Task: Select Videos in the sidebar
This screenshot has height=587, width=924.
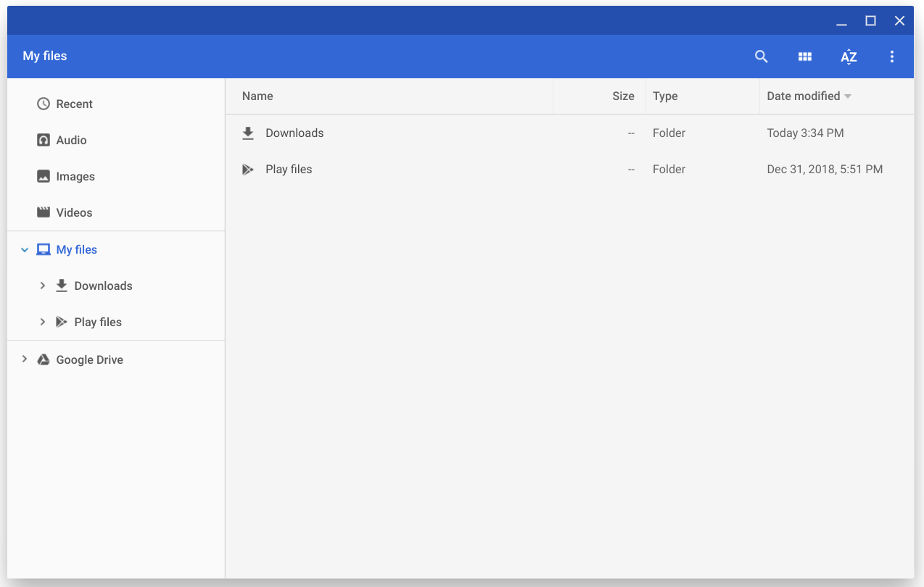Action: click(74, 212)
